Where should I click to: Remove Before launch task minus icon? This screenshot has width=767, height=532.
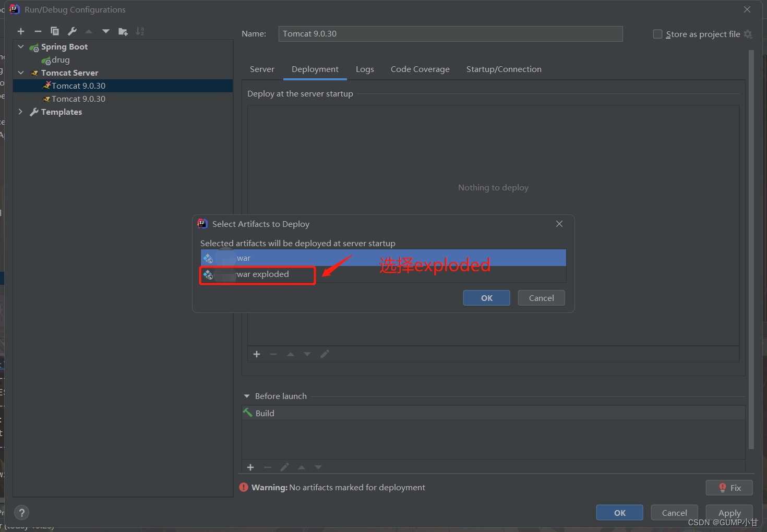[x=268, y=467]
